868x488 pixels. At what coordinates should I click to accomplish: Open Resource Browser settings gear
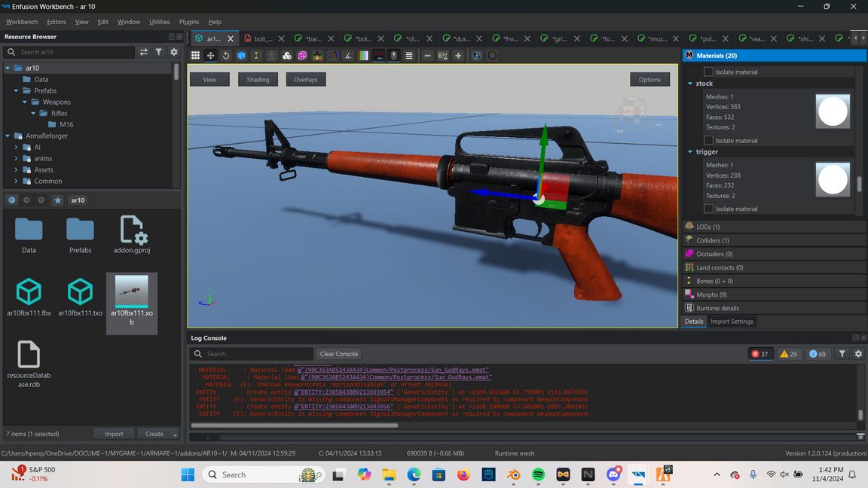point(174,52)
